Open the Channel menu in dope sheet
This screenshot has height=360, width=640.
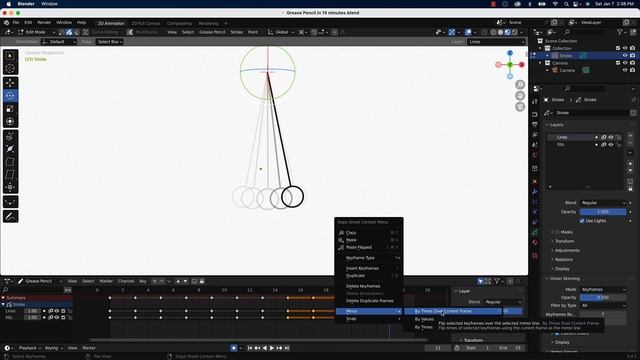pos(126,281)
